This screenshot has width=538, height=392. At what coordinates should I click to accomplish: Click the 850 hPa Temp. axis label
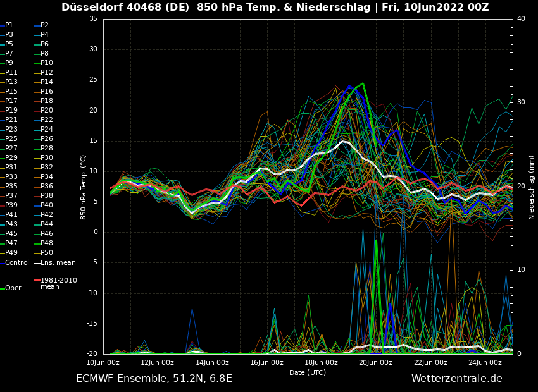click(x=84, y=187)
